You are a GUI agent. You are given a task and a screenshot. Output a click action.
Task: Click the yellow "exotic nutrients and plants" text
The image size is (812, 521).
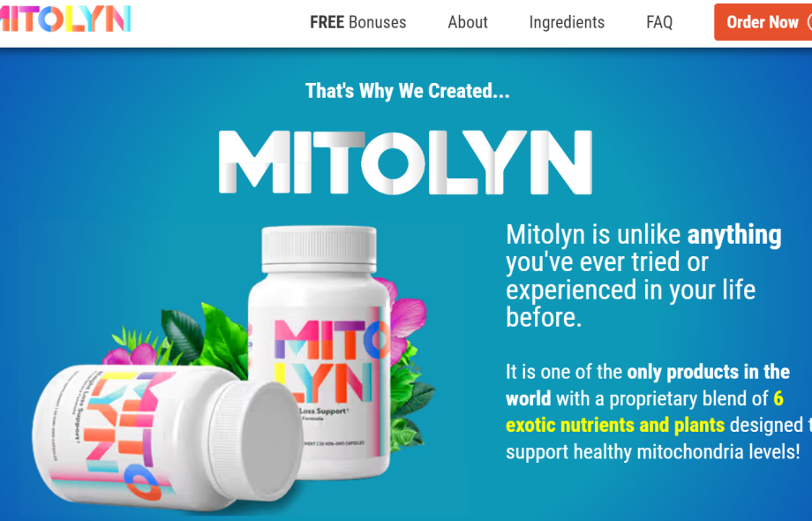coord(614,426)
